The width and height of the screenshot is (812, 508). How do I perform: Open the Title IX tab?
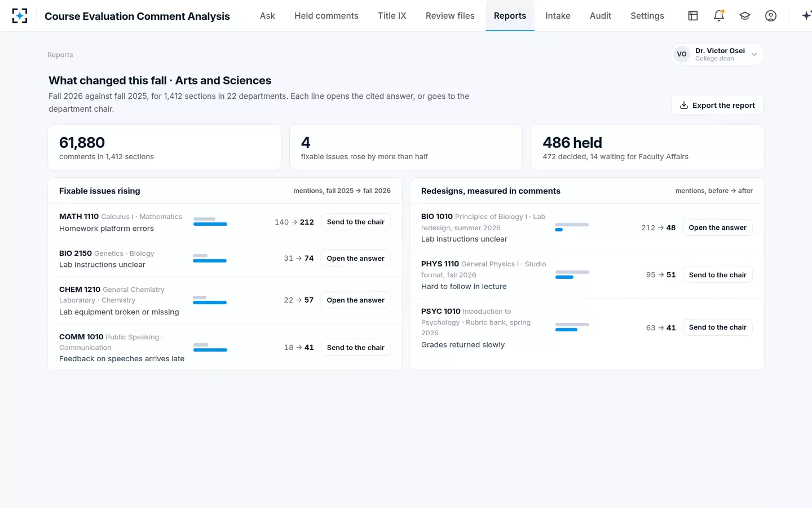[392, 16]
